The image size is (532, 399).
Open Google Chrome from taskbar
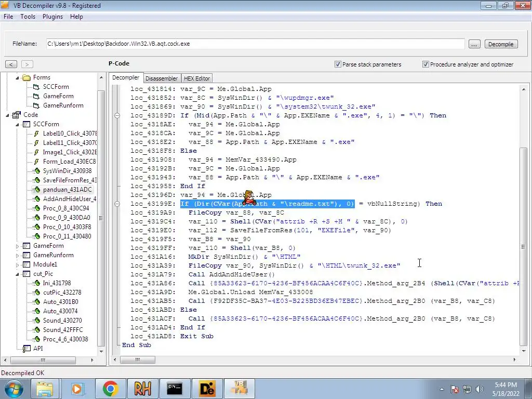tap(110, 389)
